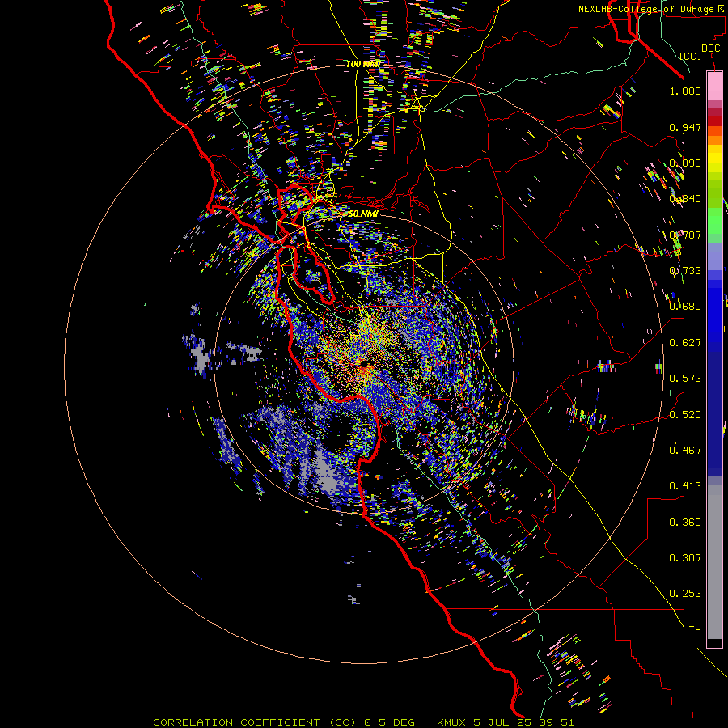The height and width of the screenshot is (728, 728).
Task: Click the 50 NMI range ring label
Action: [x=362, y=214]
